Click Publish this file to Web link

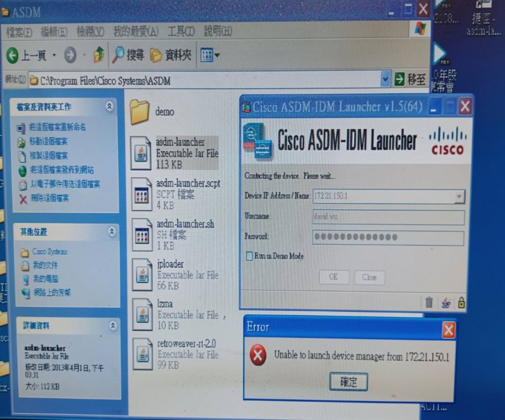(x=62, y=170)
